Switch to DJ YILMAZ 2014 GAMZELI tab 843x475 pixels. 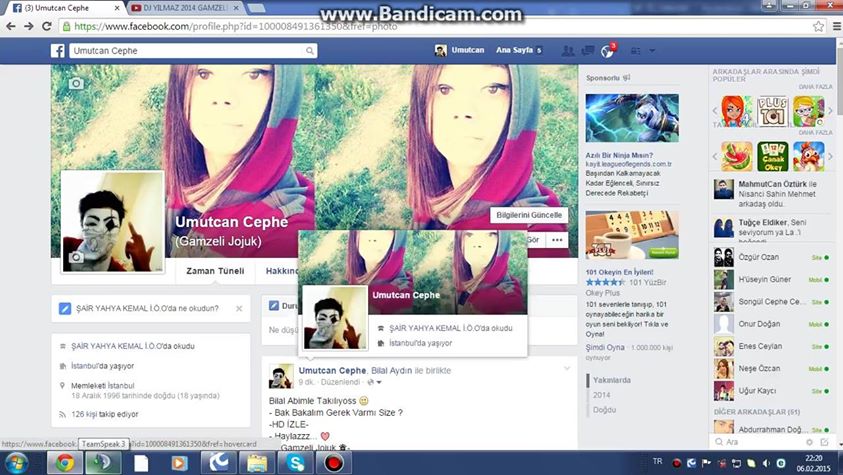(186, 8)
